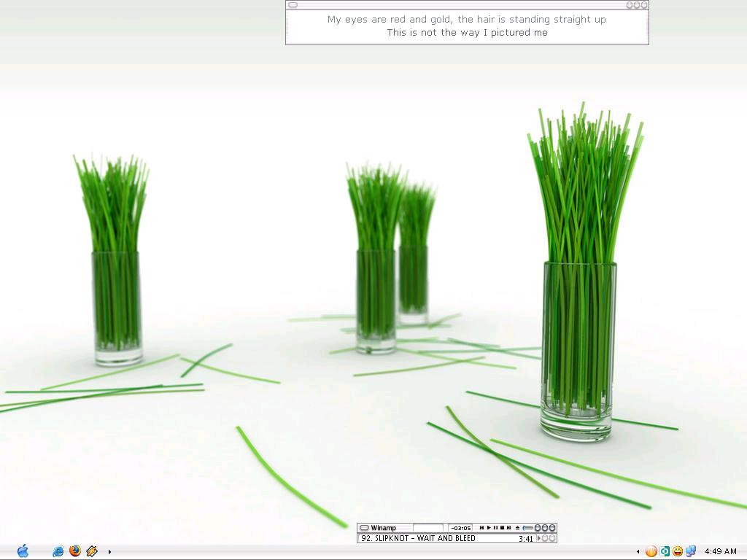
Task: Open file with Winamp eject button
Action: click(x=517, y=528)
